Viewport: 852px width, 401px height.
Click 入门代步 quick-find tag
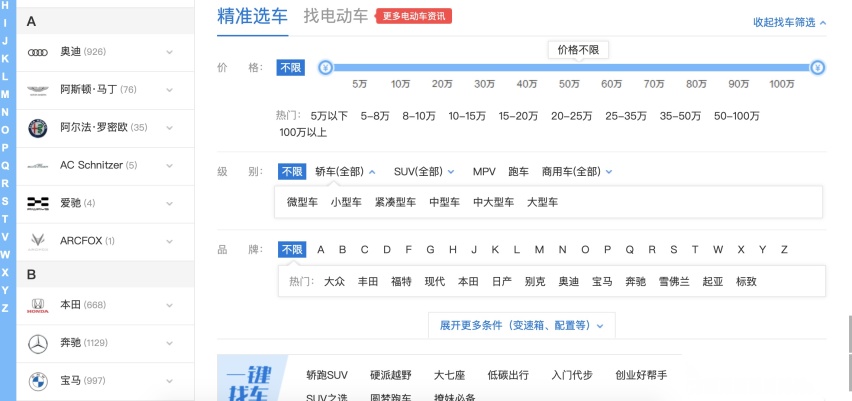(x=572, y=375)
